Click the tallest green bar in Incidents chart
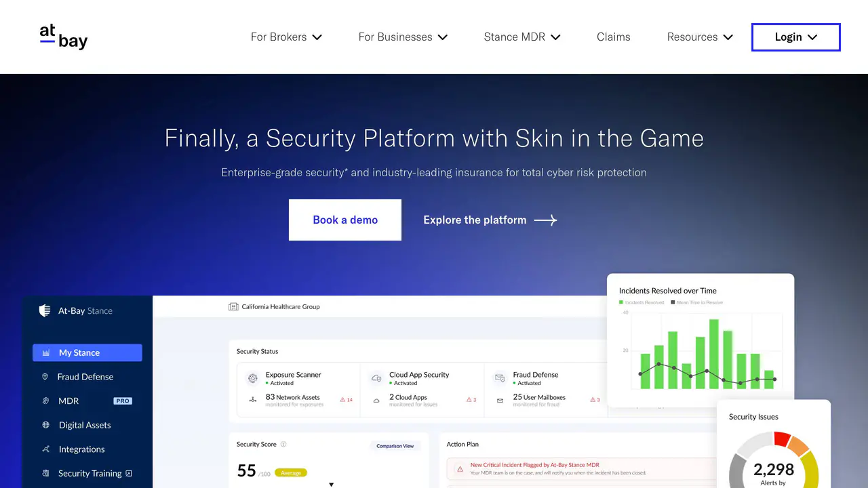 [714, 354]
